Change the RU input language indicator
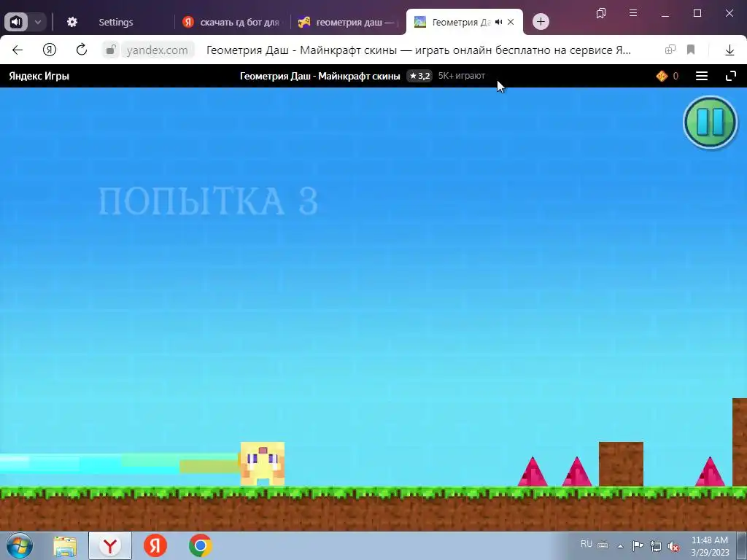The height and width of the screenshot is (560, 747). click(586, 544)
